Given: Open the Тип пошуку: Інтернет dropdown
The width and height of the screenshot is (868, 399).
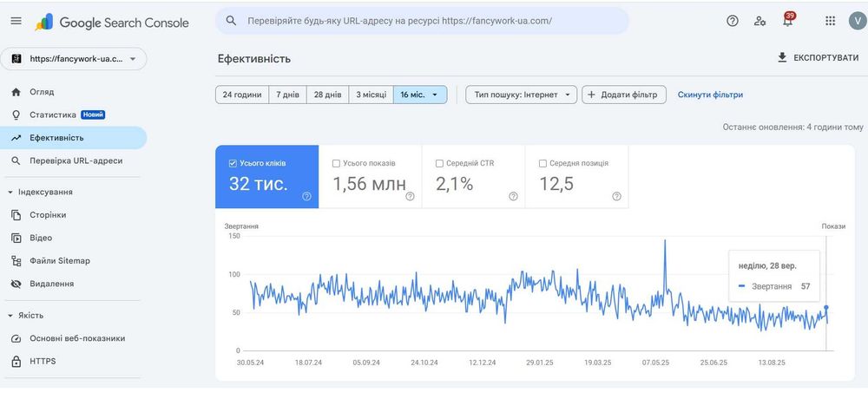Looking at the screenshot, I should [x=522, y=95].
